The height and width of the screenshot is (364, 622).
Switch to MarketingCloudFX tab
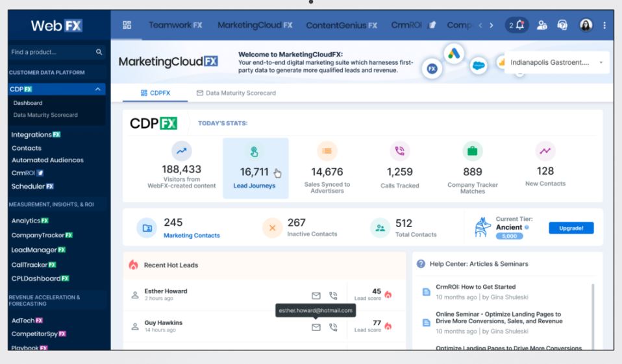click(255, 25)
